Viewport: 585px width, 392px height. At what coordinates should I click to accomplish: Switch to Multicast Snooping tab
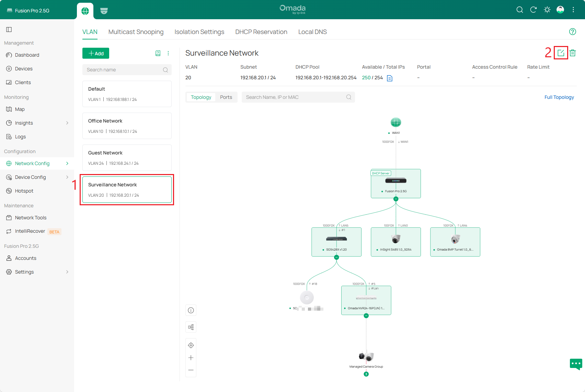[x=136, y=32]
